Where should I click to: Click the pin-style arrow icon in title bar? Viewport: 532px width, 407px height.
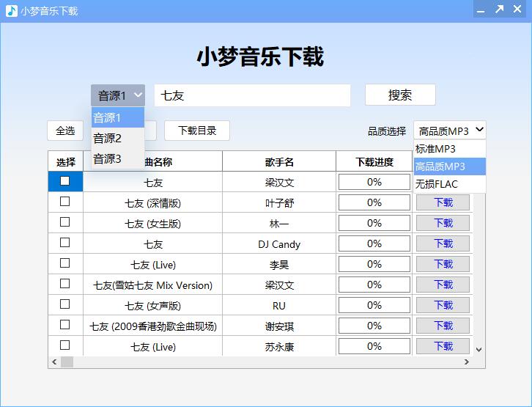pyautogui.click(x=499, y=10)
